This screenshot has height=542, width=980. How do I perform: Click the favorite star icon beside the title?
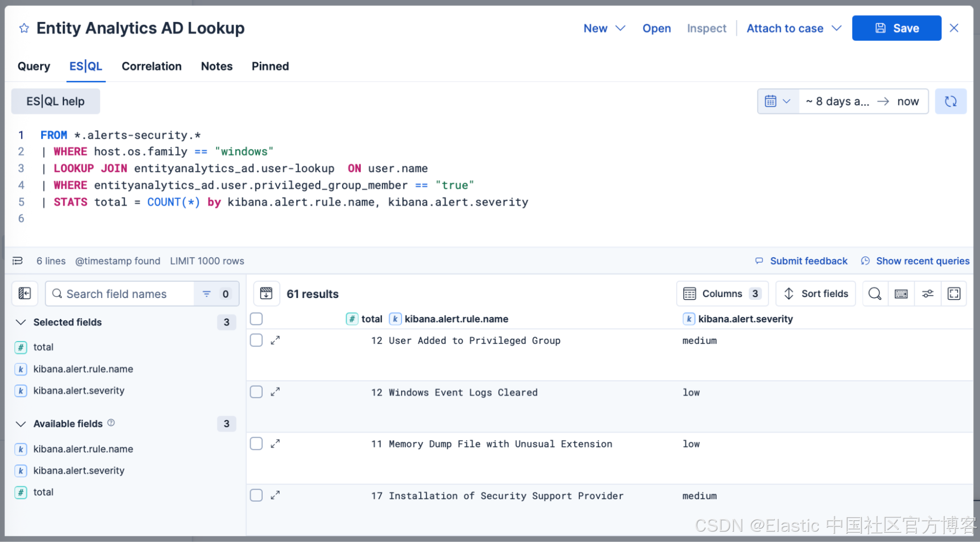[x=24, y=28]
